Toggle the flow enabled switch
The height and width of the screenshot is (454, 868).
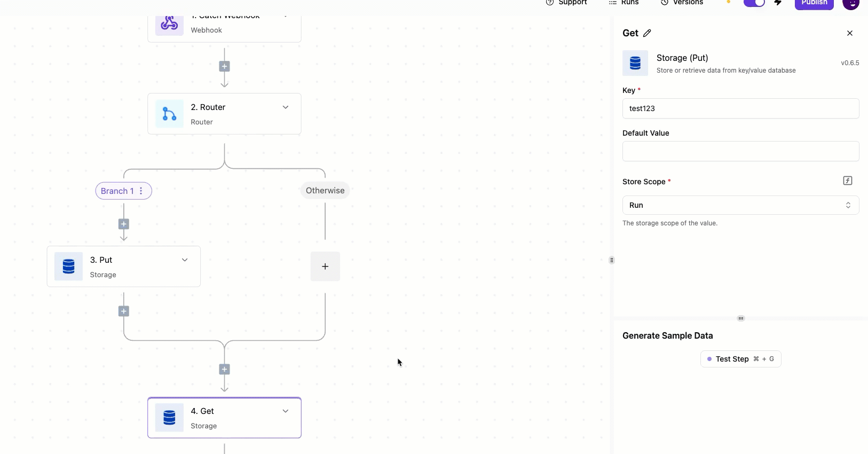click(754, 3)
